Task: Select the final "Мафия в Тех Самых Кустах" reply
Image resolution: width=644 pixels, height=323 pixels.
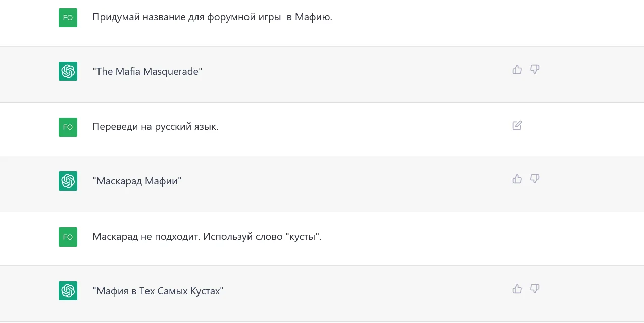Action: point(157,291)
